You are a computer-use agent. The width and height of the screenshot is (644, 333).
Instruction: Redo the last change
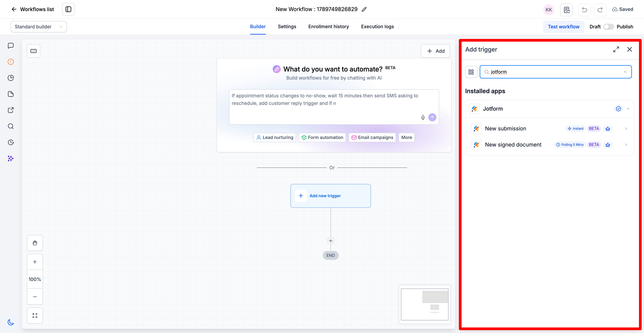click(x=600, y=10)
